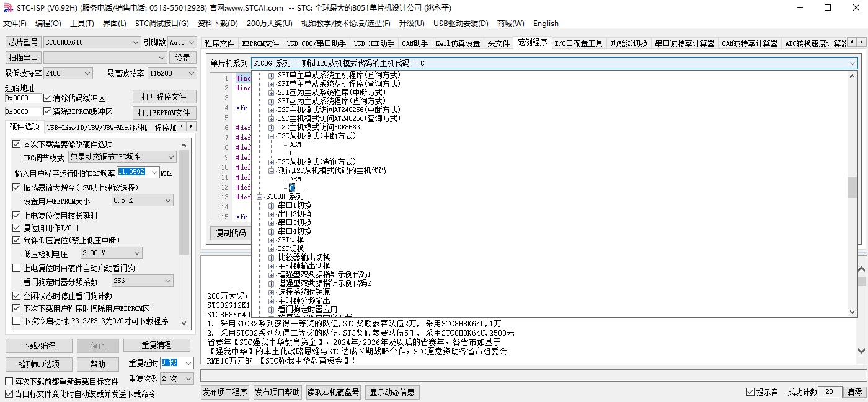The image size is (868, 402).
Task: Open the IRC frequency 11.0592 dropdown
Action: (154, 172)
